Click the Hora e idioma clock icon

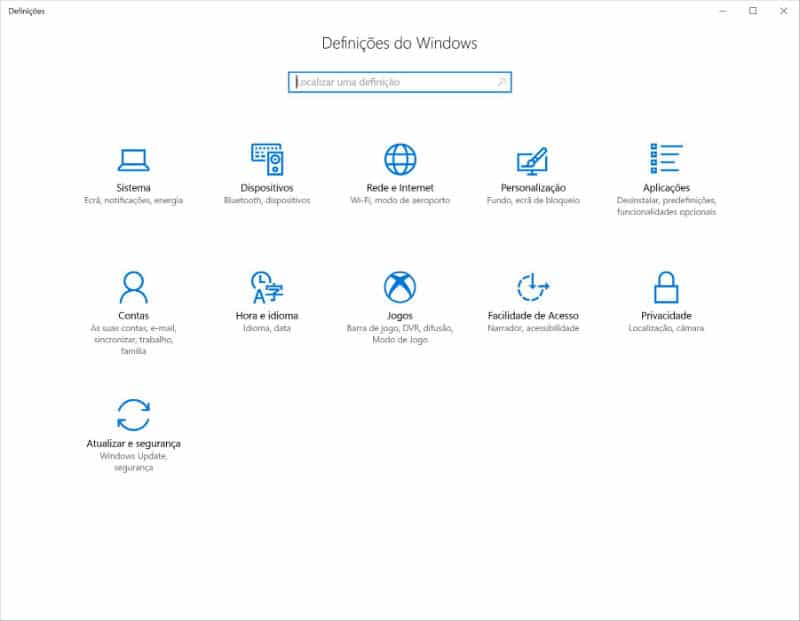pos(267,287)
